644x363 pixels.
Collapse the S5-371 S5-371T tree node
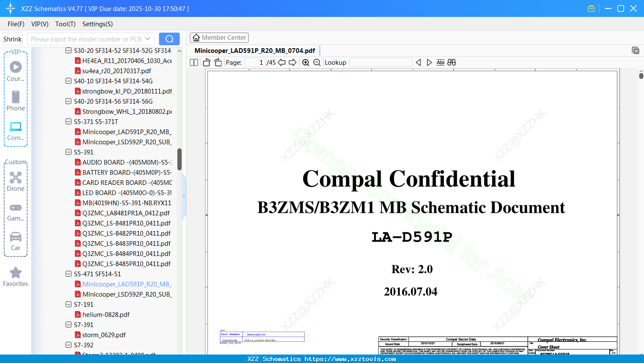[69, 122]
